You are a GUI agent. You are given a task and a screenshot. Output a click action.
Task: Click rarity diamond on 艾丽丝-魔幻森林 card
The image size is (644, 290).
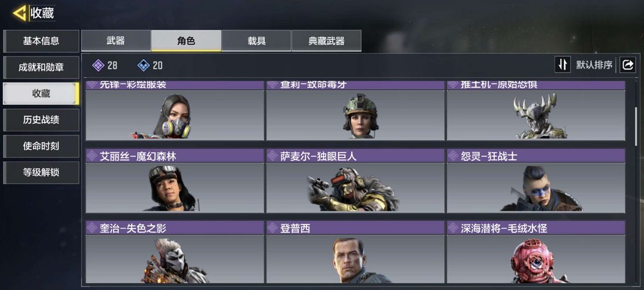pyautogui.click(x=92, y=156)
